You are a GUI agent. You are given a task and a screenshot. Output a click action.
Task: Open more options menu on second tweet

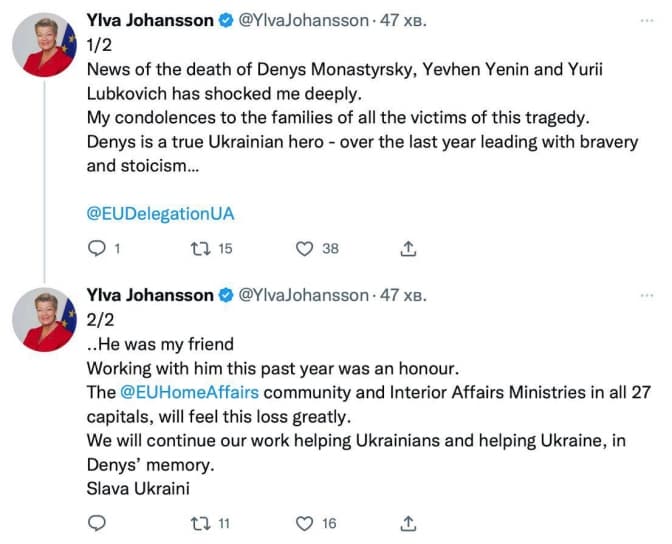[647, 296]
